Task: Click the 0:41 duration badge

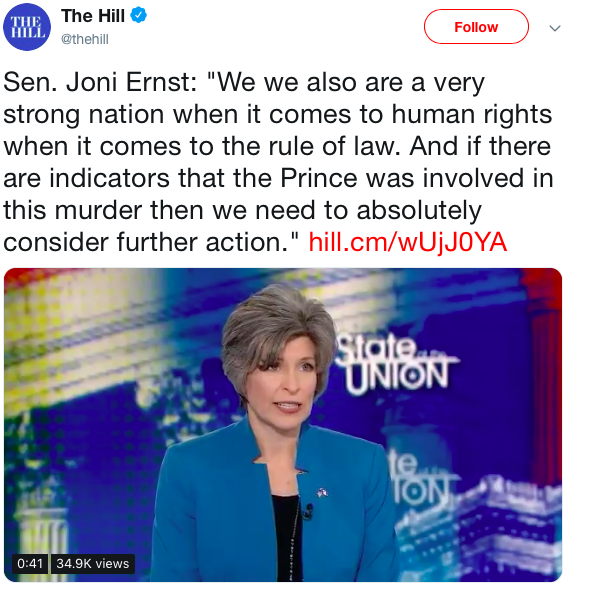Action: click(x=30, y=563)
